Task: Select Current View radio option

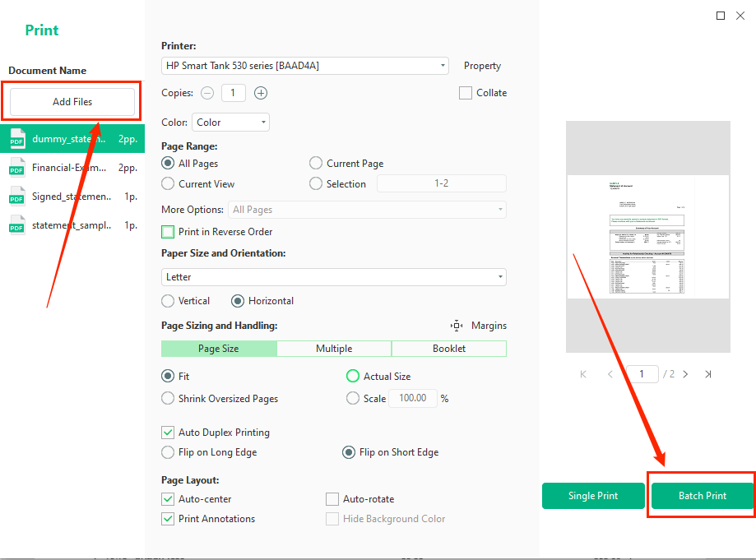Action: tap(168, 183)
